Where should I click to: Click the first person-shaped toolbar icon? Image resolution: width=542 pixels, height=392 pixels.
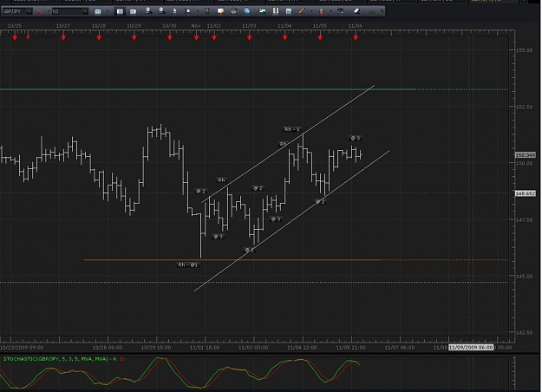pos(148,11)
